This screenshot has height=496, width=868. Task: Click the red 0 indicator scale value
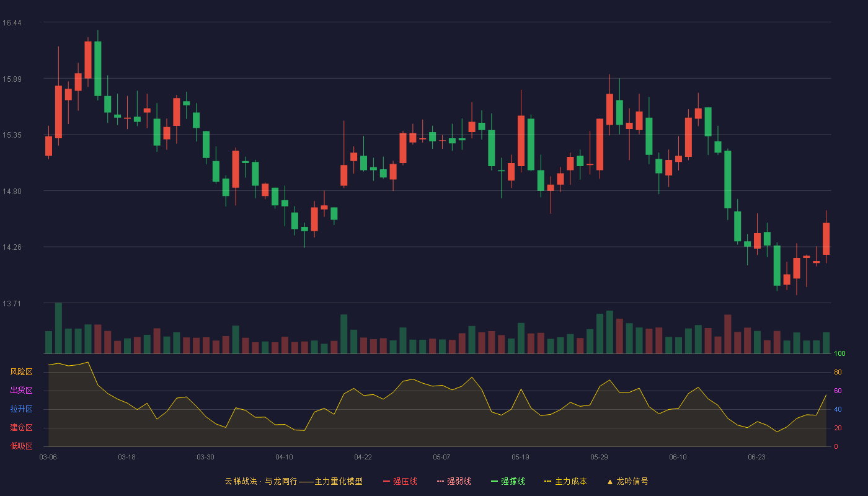point(836,446)
